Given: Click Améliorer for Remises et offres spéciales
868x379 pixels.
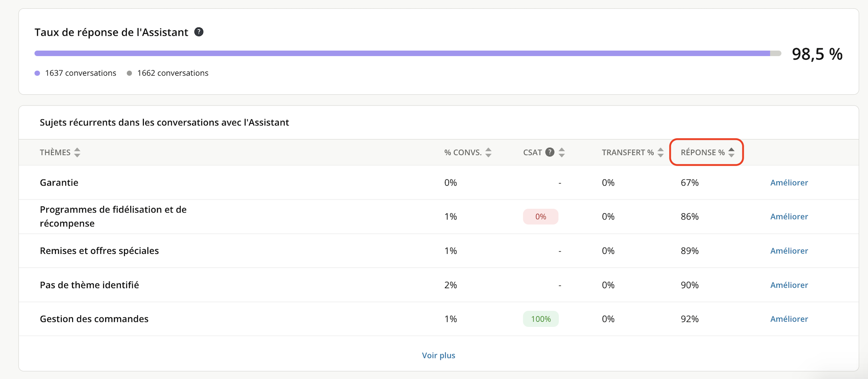Looking at the screenshot, I should point(789,251).
